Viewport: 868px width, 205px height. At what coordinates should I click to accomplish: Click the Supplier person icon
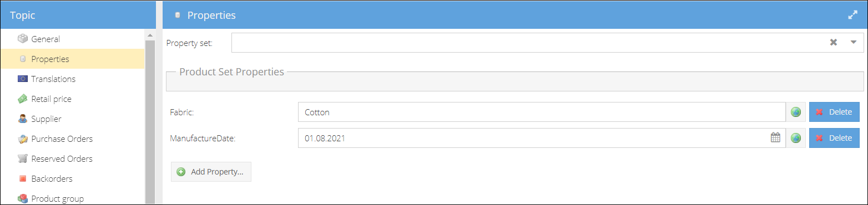click(23, 119)
